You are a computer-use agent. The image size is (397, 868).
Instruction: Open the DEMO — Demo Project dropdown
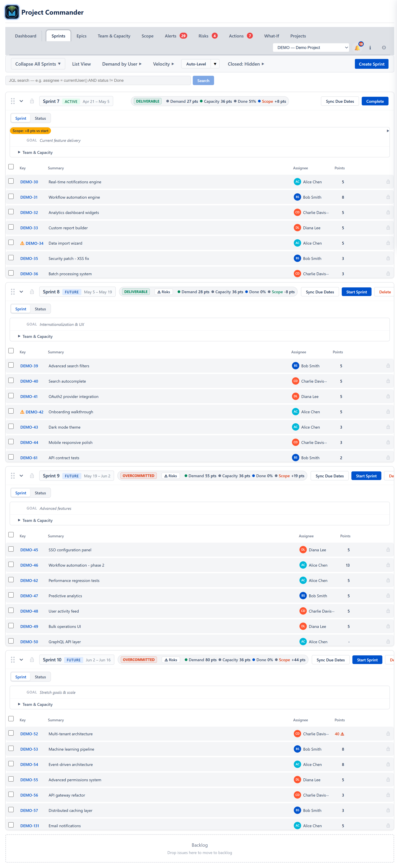[x=311, y=47]
